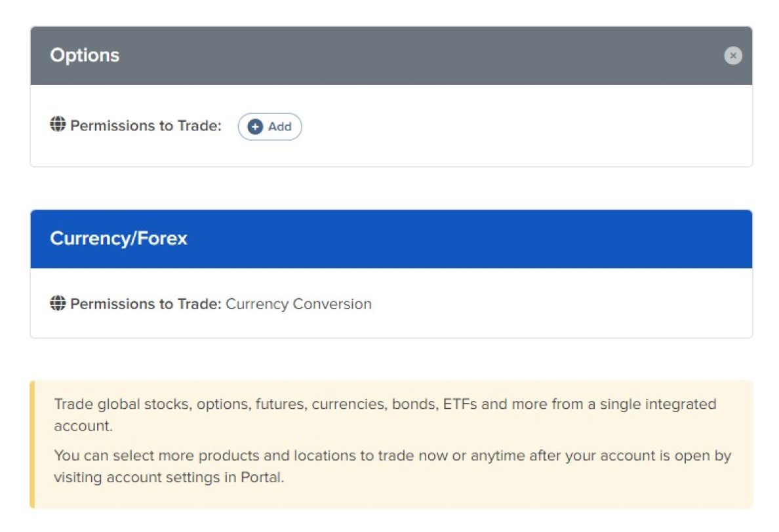Image resolution: width=779 pixels, height=532 pixels.
Task: Click the Currency Conversion permission text
Action: [298, 304]
